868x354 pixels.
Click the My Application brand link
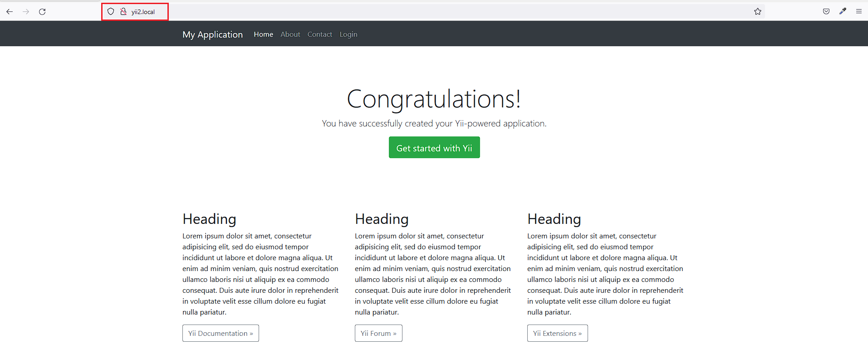212,34
